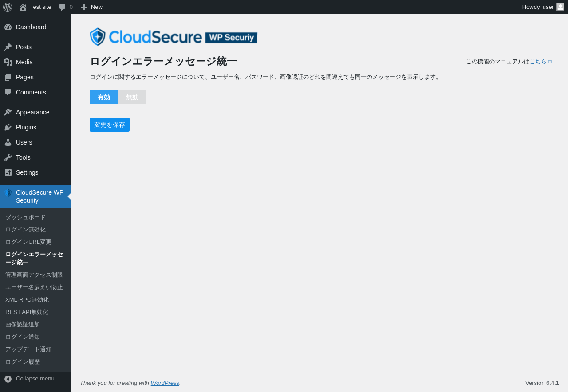This screenshot has width=568, height=392.
Task: Open the Dashboard menu item
Action: tap(31, 27)
